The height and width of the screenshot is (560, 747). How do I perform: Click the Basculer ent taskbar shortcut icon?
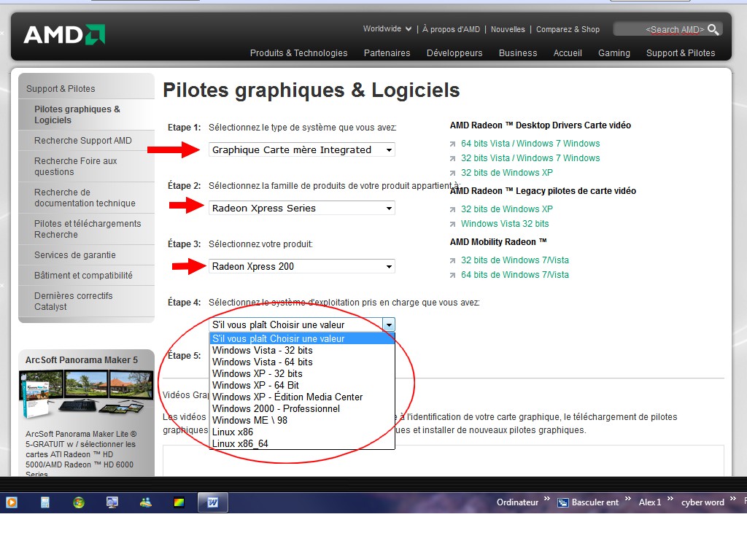click(x=563, y=502)
